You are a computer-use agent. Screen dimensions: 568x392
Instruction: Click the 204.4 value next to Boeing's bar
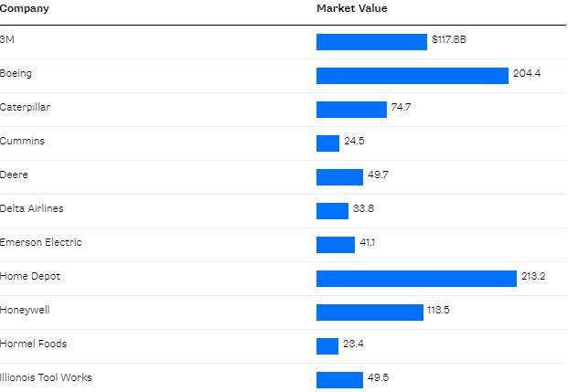pyautogui.click(x=526, y=74)
